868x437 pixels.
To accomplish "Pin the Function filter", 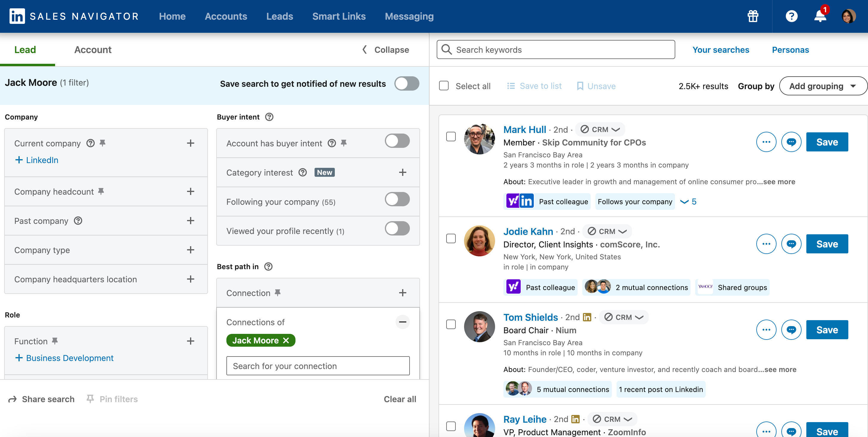I will click(55, 341).
